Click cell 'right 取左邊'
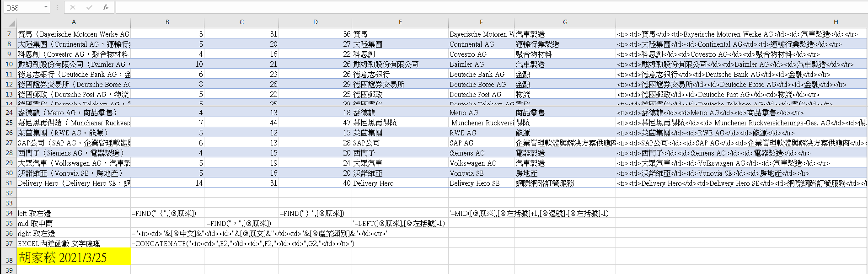The image size is (868, 274). (74, 233)
